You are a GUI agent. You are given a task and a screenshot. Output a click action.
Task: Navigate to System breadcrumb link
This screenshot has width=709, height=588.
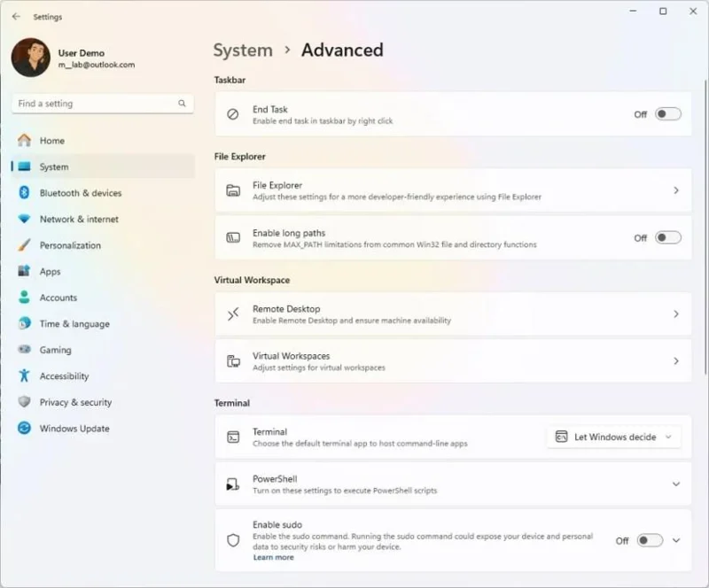pyautogui.click(x=243, y=50)
